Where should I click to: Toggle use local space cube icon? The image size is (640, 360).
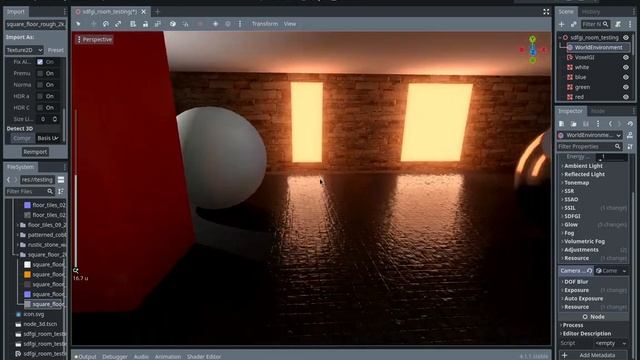(x=173, y=24)
